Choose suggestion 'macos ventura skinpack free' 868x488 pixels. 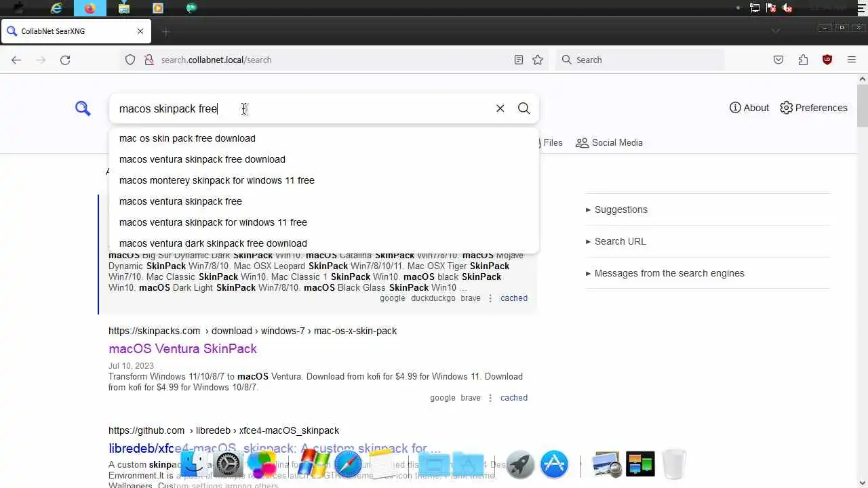(x=324, y=201)
